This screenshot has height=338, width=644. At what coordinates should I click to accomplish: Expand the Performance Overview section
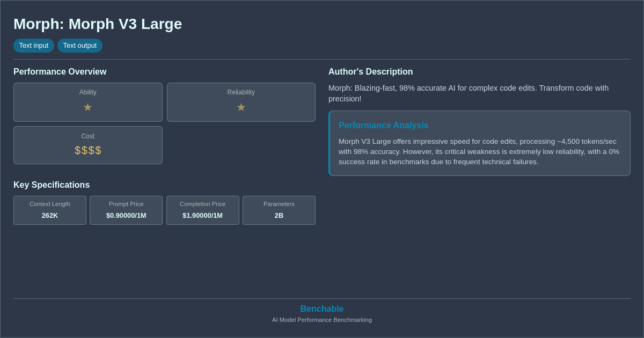point(60,71)
